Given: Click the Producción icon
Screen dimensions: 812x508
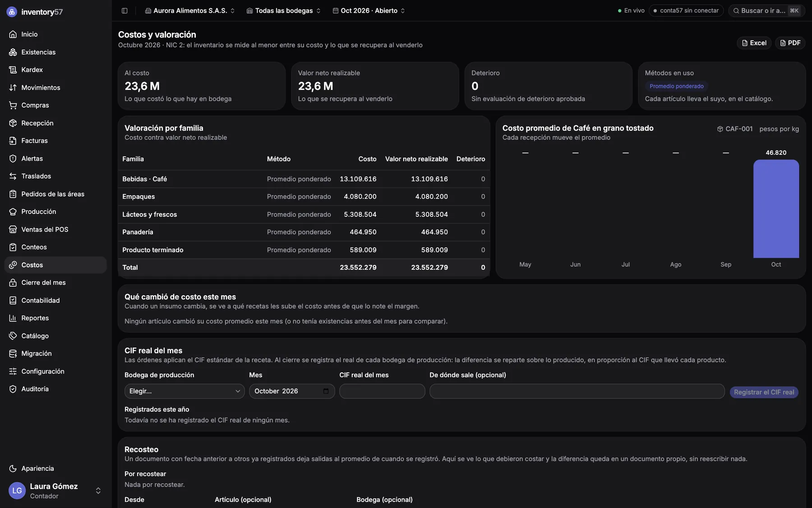Looking at the screenshot, I should pyautogui.click(x=13, y=211).
